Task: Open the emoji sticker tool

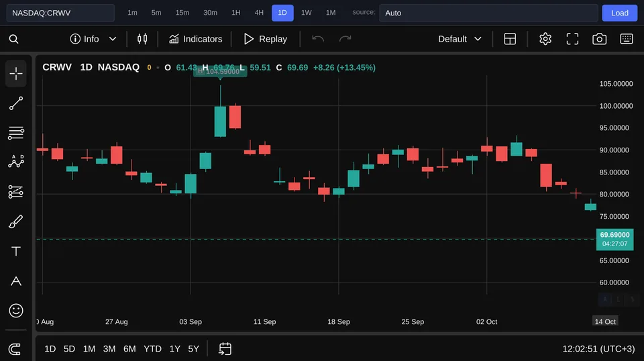Action: [x=16, y=311]
